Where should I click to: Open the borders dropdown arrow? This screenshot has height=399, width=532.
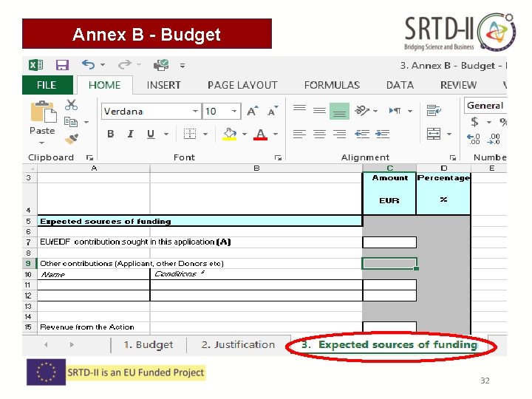(x=205, y=134)
